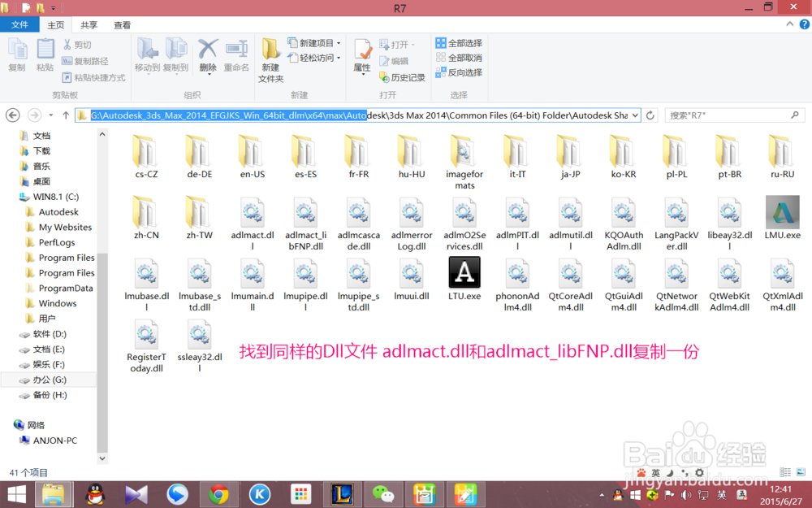
Task: Expand the address bar history dropdown
Action: [635, 115]
